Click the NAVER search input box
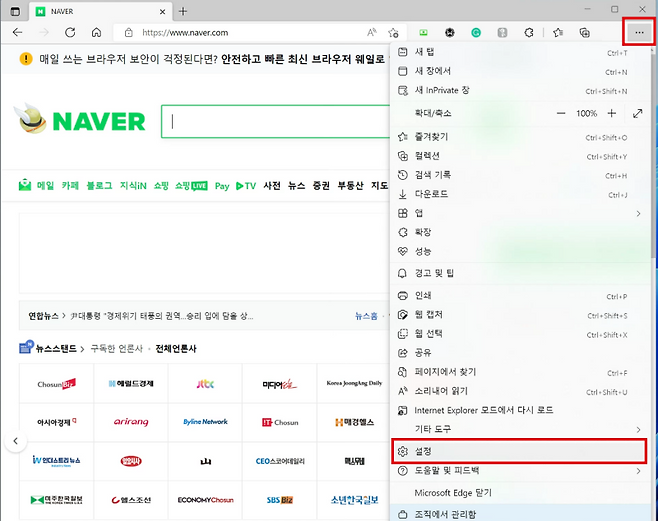 pos(276,122)
